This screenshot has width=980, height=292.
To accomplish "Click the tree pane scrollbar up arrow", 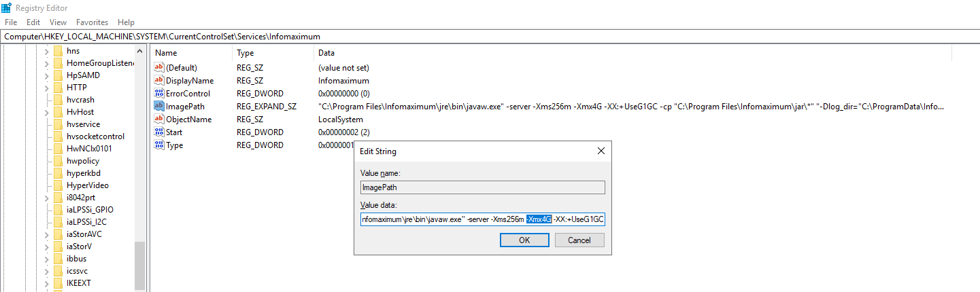I will [140, 52].
